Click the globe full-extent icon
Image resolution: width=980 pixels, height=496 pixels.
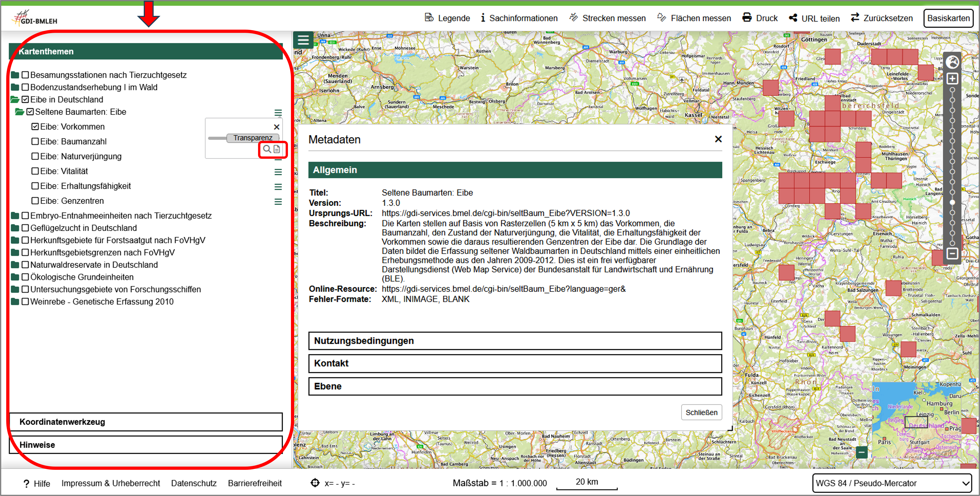[x=952, y=62]
